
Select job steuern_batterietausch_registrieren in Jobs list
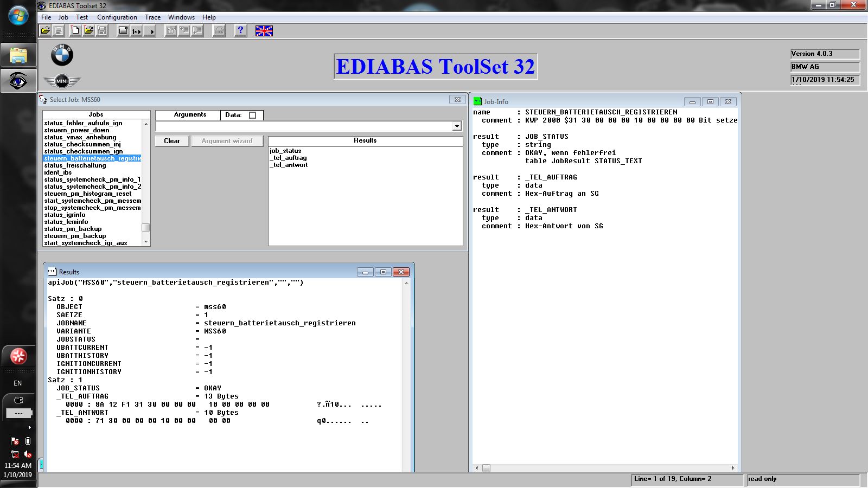click(x=92, y=158)
